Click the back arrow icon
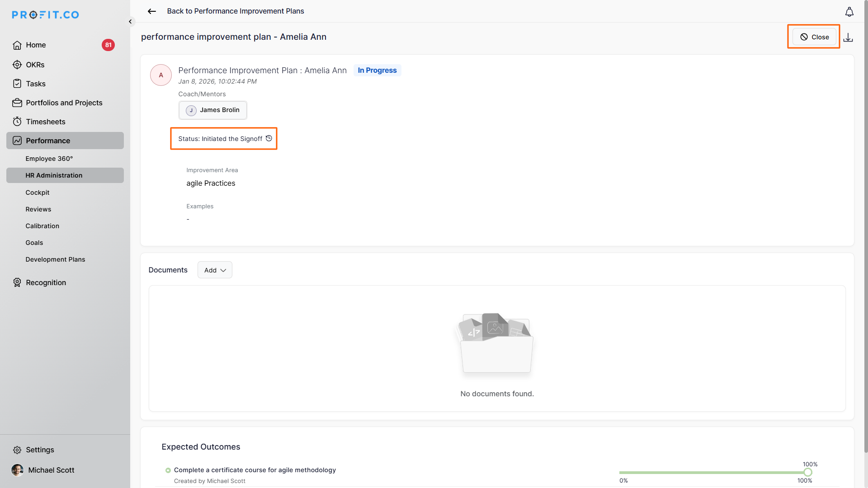 coord(152,11)
